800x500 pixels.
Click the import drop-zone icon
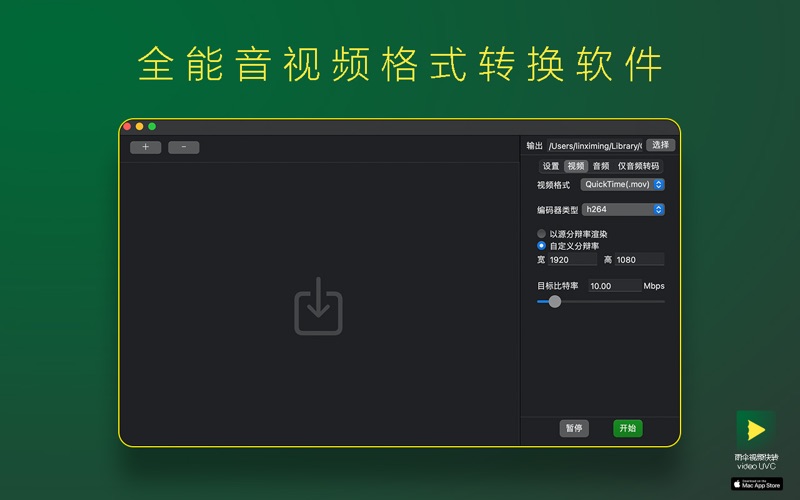pos(318,306)
